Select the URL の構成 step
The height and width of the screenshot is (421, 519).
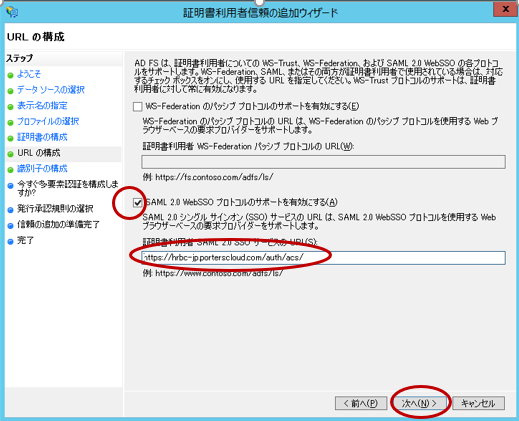[x=39, y=153]
